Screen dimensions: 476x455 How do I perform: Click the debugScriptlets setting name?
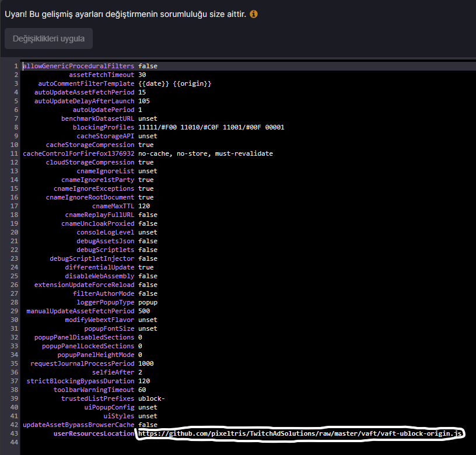pyautogui.click(x=106, y=250)
